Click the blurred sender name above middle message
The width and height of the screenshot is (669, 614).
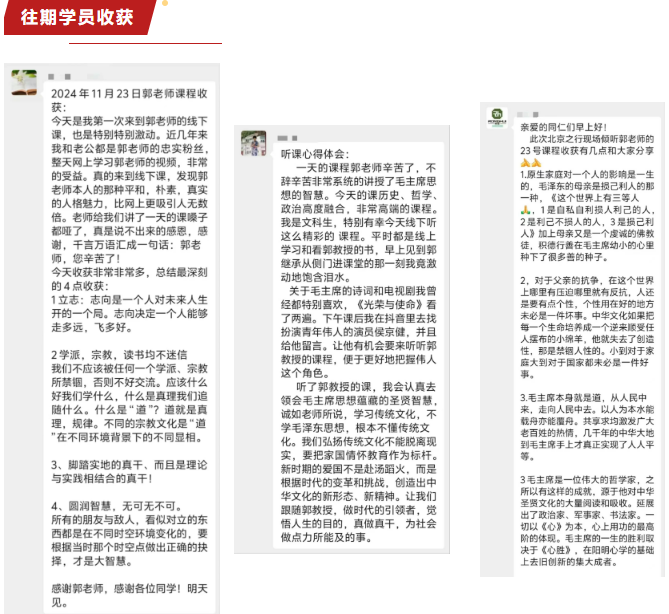click(x=287, y=138)
